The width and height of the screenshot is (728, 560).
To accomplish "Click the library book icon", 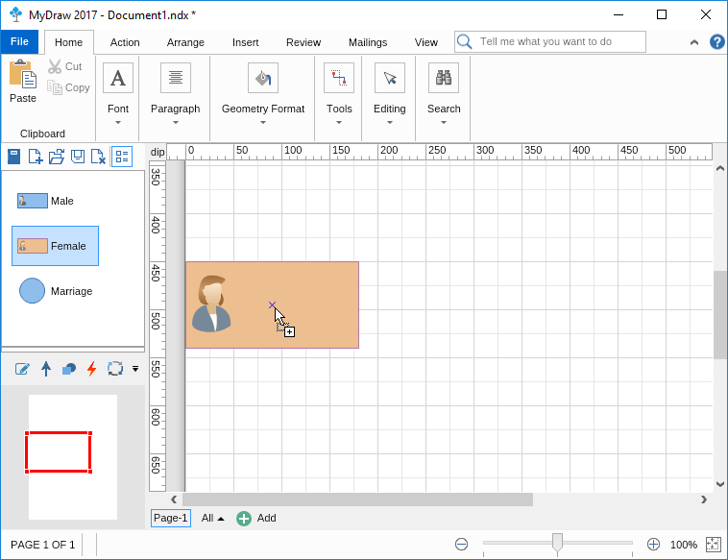I will tap(14, 157).
